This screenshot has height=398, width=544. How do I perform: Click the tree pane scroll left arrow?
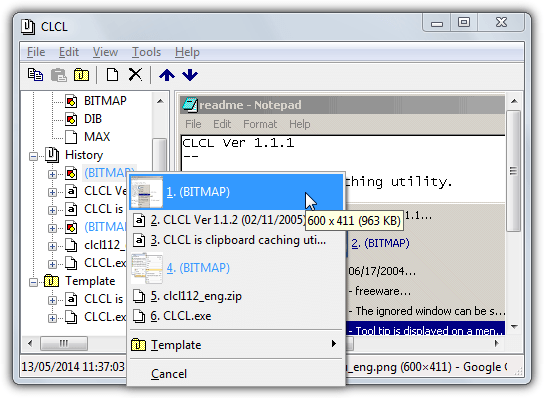coord(30,344)
